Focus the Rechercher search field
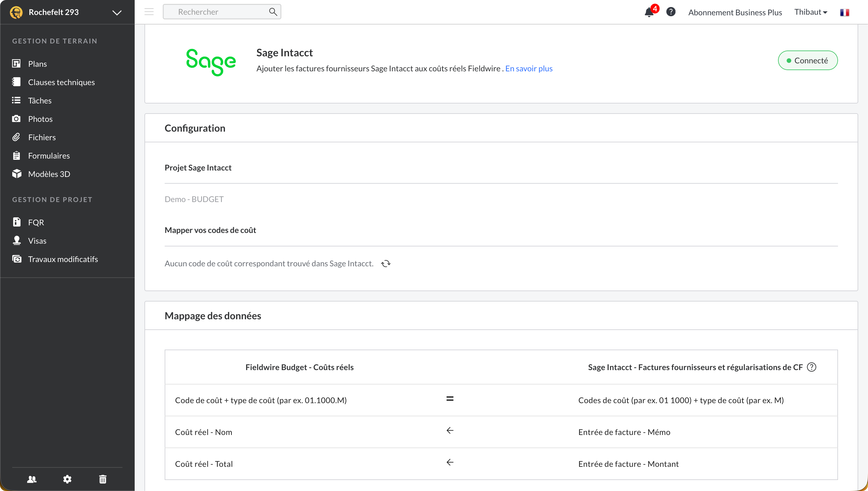 222,12
